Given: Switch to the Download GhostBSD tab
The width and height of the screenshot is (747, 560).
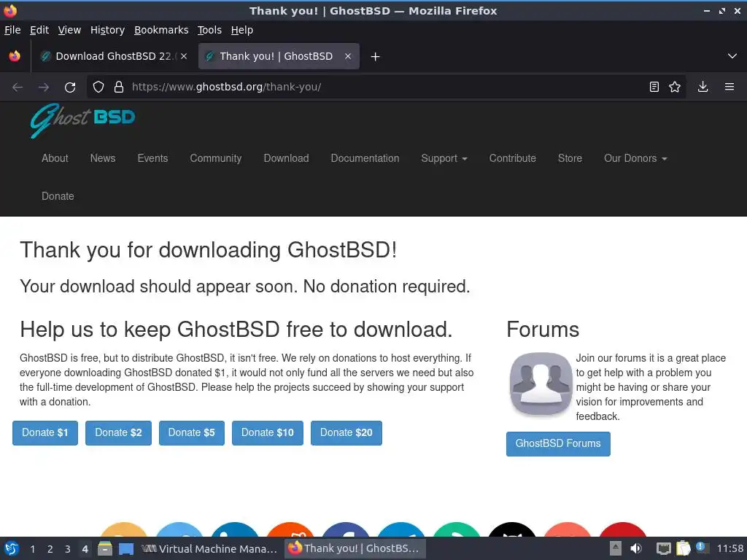Looking at the screenshot, I should (113, 56).
